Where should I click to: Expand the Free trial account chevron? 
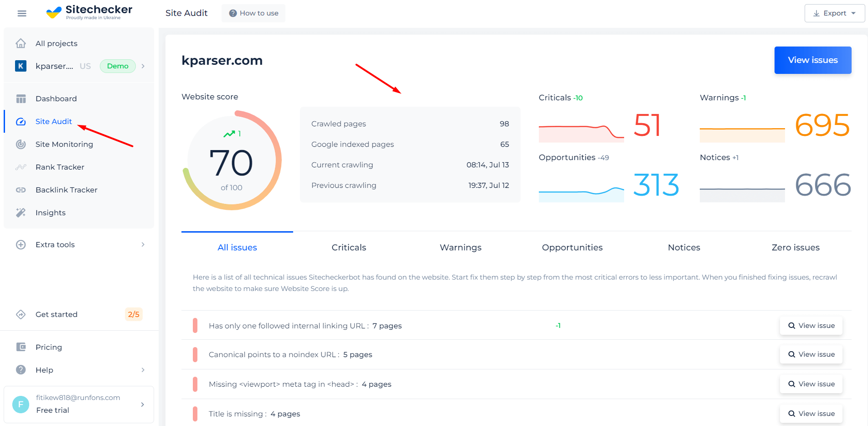[x=143, y=404]
